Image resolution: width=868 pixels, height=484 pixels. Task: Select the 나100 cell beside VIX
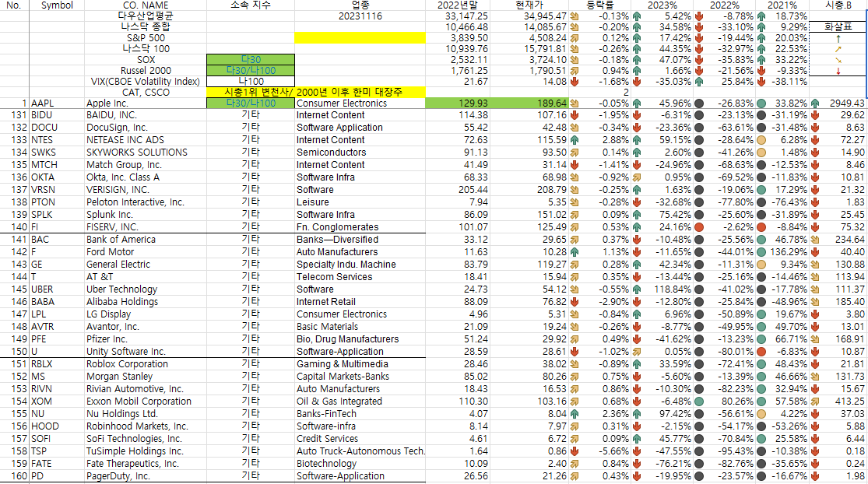[250, 81]
